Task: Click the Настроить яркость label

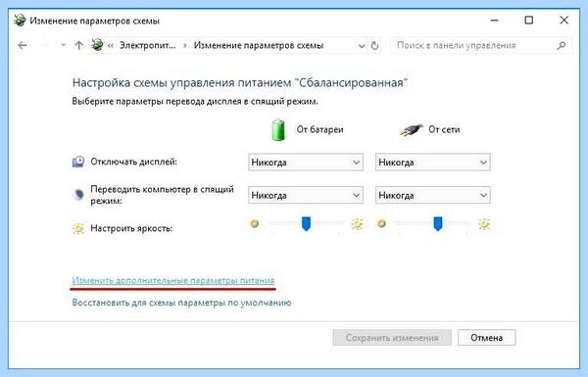Action: (131, 228)
